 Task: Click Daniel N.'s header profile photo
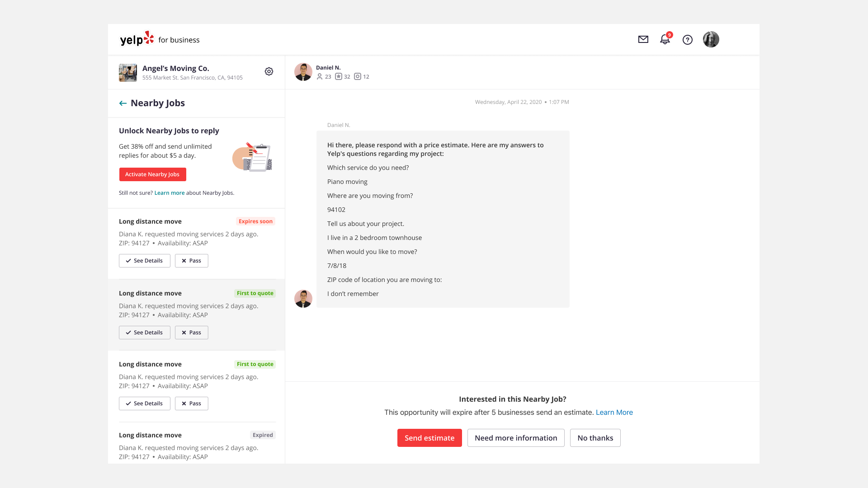(303, 72)
